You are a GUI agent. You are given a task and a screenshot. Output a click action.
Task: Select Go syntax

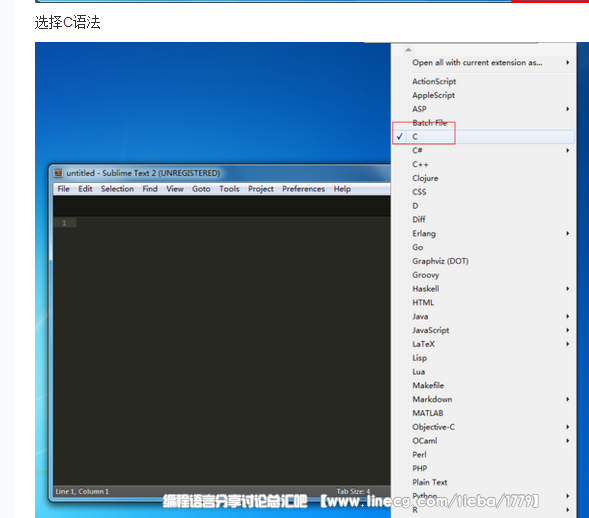[483, 247]
